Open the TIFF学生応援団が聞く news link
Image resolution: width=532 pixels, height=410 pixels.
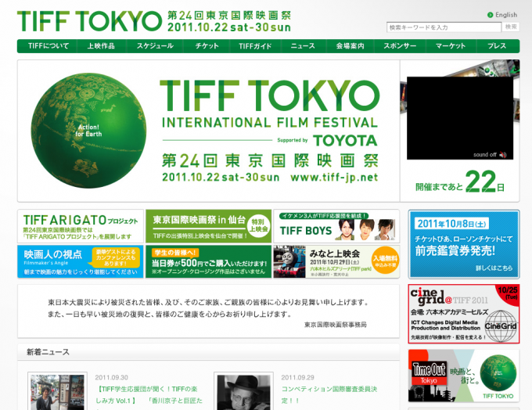pos(149,395)
